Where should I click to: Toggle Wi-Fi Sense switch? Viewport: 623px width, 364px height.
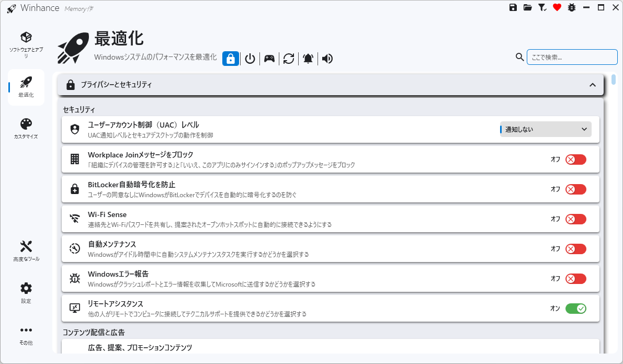(x=575, y=219)
